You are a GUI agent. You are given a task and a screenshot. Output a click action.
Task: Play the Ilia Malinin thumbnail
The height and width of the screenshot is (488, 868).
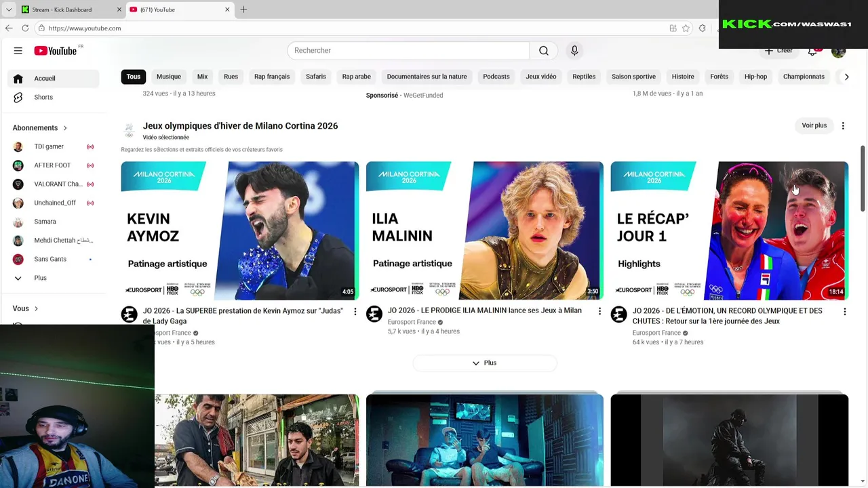(x=485, y=230)
